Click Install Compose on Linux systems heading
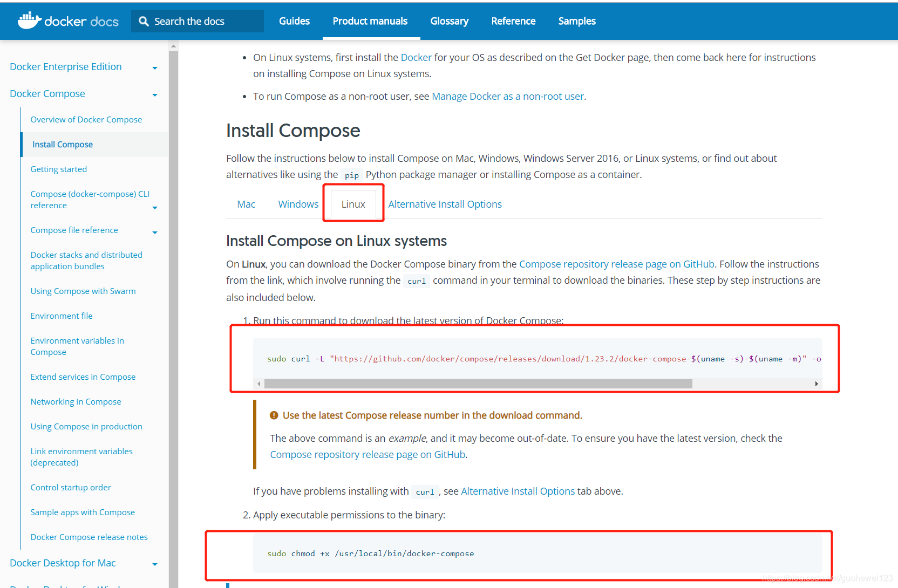898x588 pixels. [x=336, y=241]
